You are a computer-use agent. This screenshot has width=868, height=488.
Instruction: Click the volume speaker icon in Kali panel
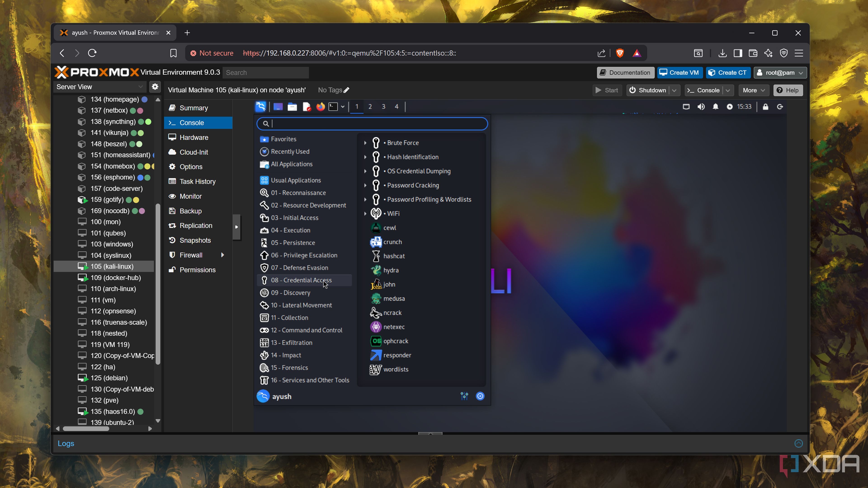701,107
